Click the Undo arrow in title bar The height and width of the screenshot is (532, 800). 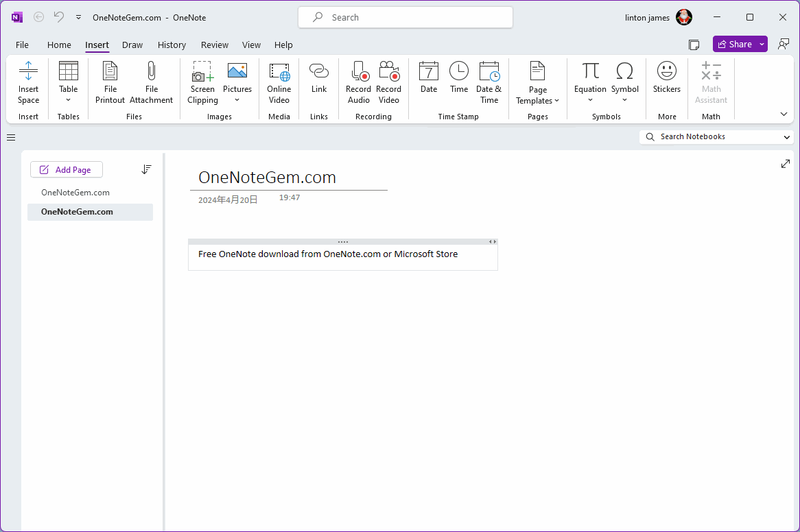click(59, 17)
